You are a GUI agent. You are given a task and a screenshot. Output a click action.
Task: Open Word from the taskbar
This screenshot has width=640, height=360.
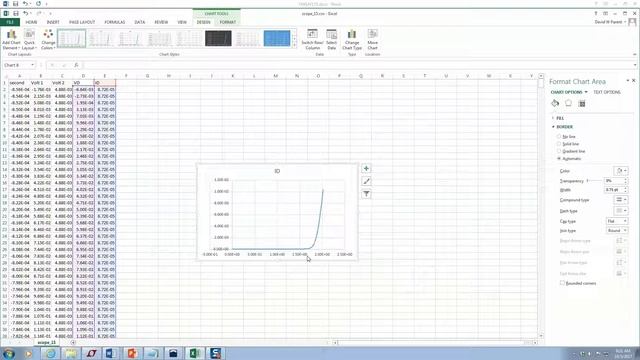[111, 353]
